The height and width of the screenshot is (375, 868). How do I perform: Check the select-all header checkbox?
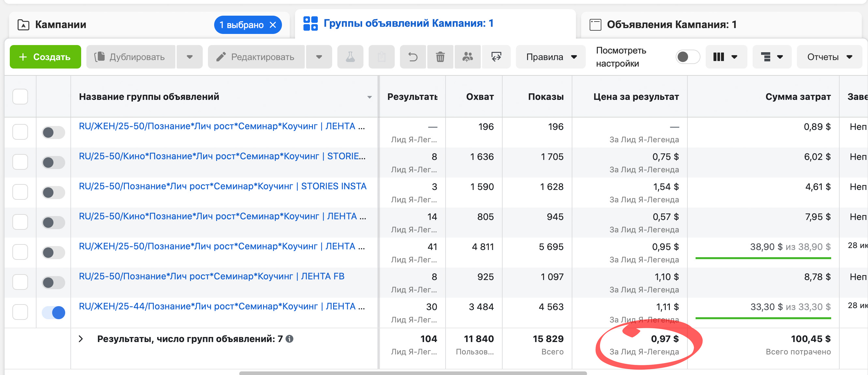(20, 97)
